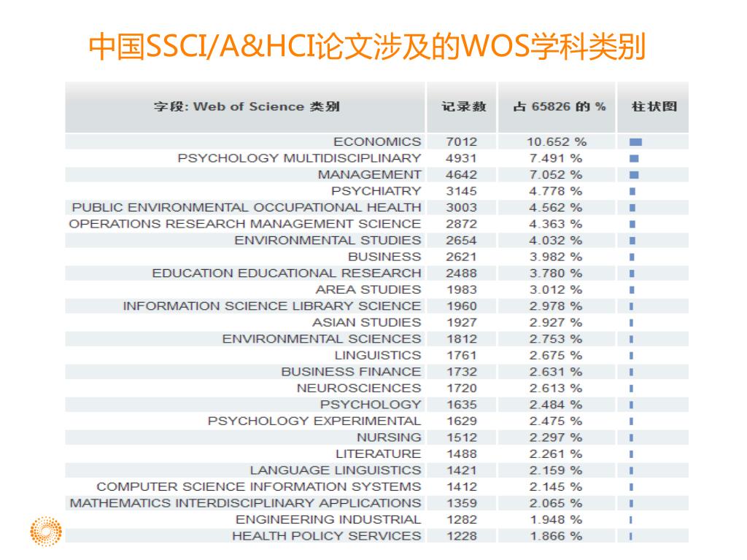Click the 7.491 % value
The image size is (747, 560).
(x=556, y=158)
